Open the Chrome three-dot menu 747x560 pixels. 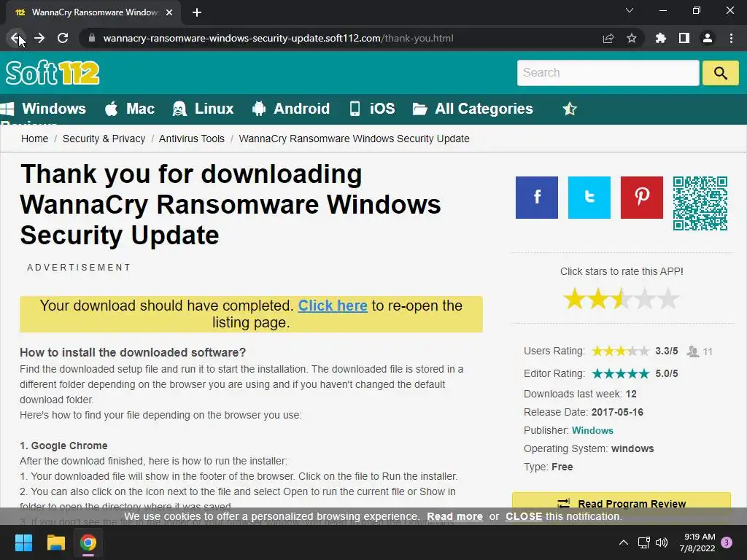[x=731, y=38]
